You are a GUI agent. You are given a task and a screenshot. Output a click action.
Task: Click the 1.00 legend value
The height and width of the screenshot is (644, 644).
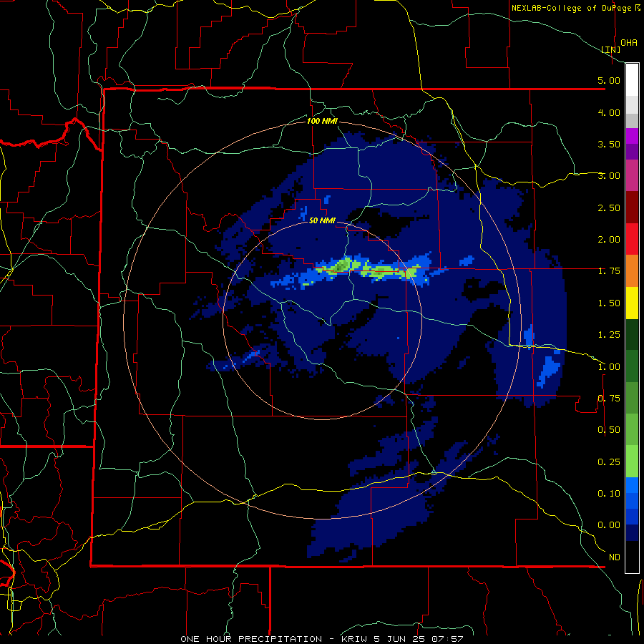[609, 367]
